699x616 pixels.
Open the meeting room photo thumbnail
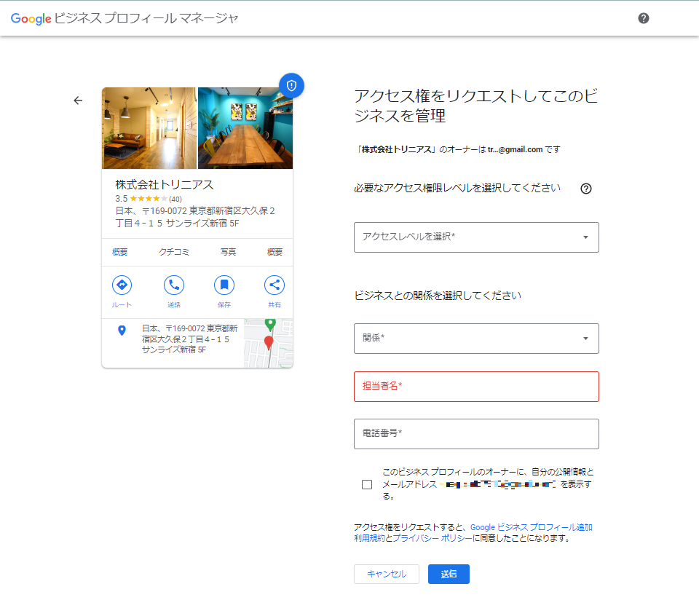pos(245,128)
